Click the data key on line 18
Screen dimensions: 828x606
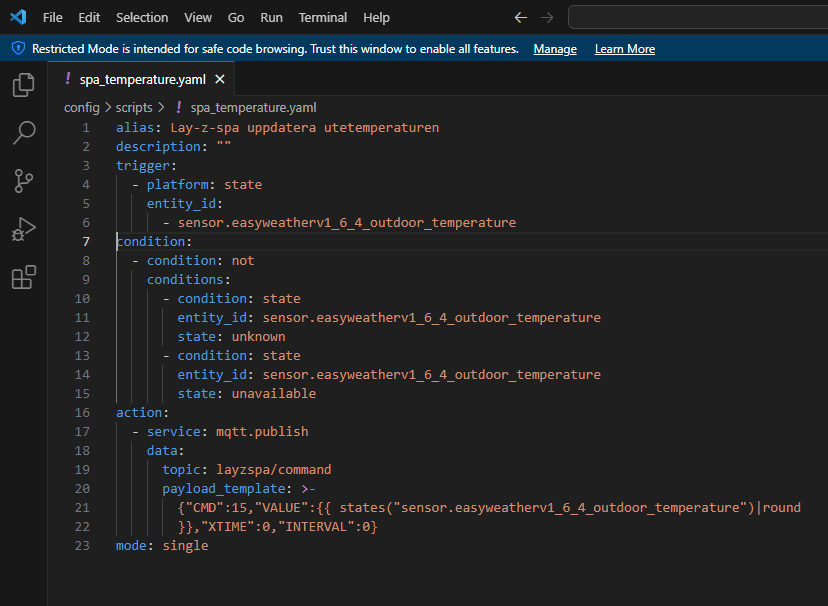[x=162, y=451]
